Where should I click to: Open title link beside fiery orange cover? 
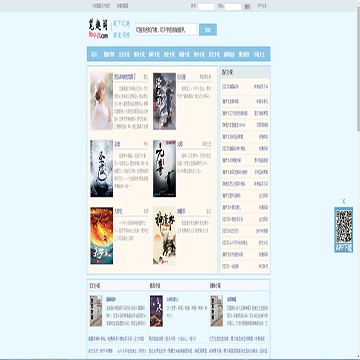[118, 211]
